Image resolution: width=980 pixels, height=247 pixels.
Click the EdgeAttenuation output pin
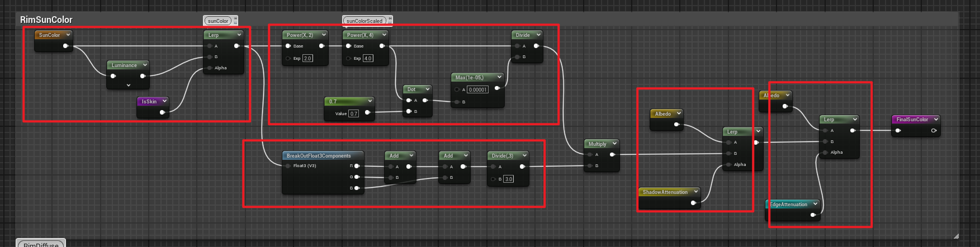tap(813, 215)
